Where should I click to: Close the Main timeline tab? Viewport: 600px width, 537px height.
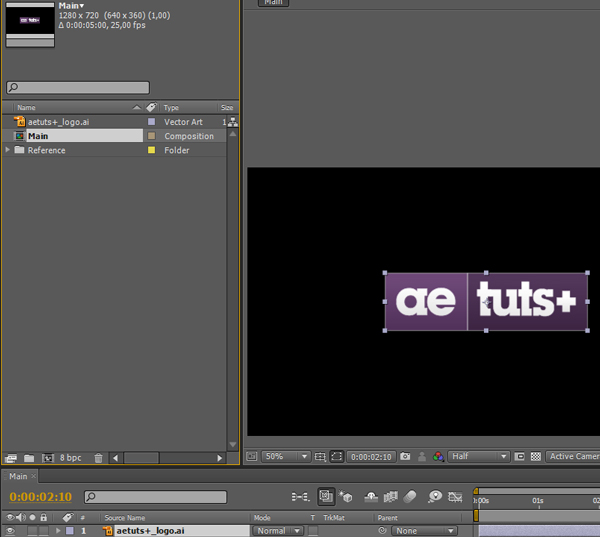33,476
